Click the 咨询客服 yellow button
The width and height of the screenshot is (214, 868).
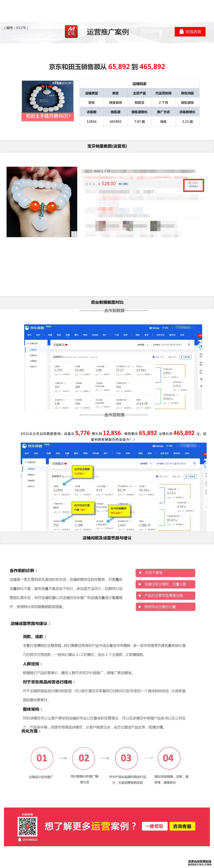182,826
